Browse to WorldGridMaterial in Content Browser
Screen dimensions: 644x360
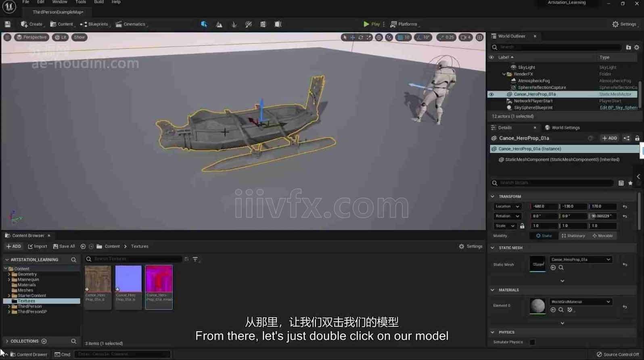point(561,310)
